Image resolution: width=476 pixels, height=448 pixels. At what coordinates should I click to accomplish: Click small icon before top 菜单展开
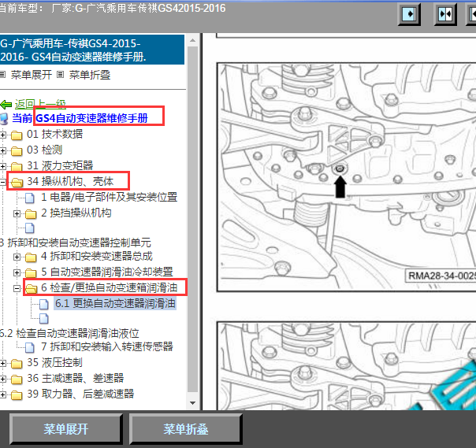pyautogui.click(x=2, y=75)
